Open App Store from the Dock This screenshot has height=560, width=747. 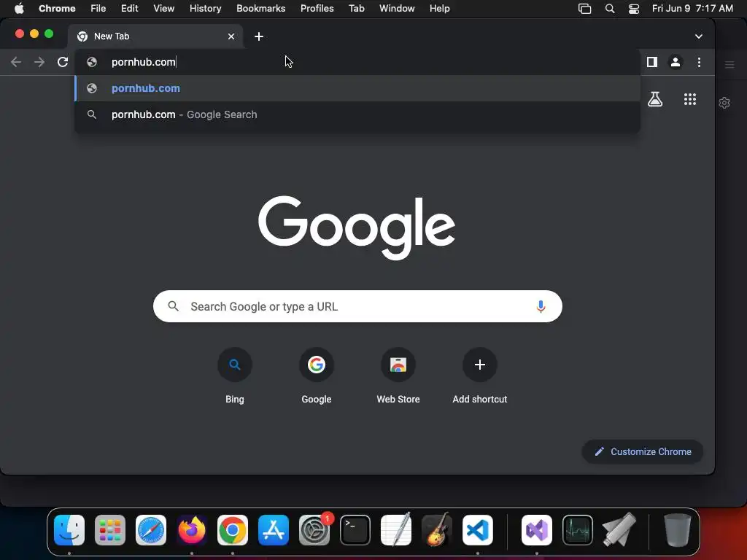coord(274,530)
